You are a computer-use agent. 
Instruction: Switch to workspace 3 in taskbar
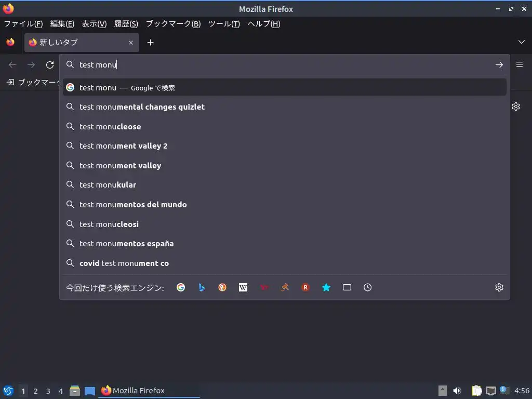point(48,391)
